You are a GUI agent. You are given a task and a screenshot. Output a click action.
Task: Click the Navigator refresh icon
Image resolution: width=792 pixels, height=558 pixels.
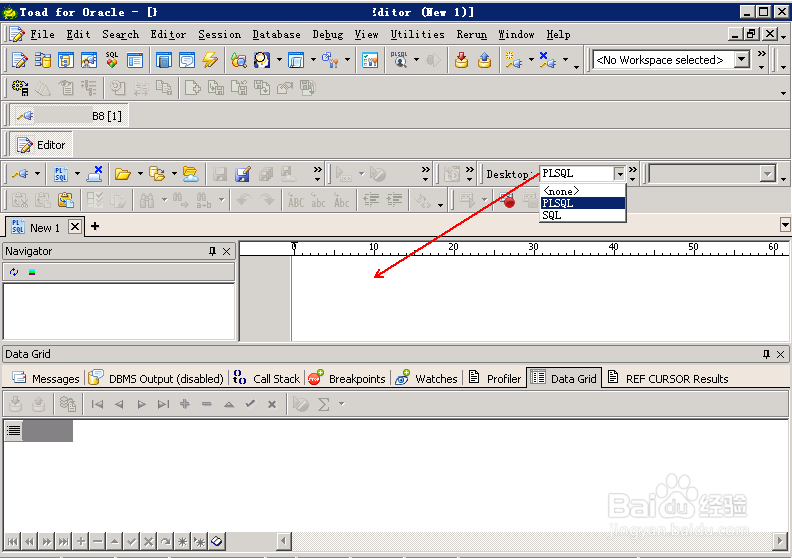coord(14,272)
